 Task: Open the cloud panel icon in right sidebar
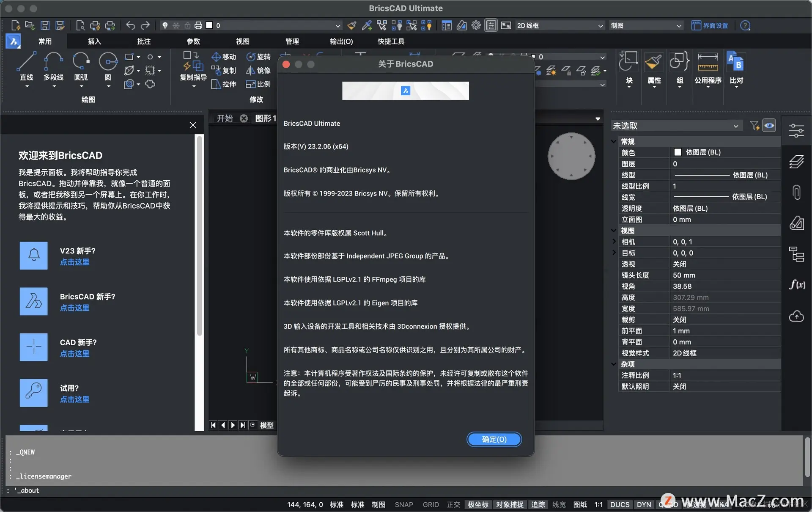tap(796, 316)
